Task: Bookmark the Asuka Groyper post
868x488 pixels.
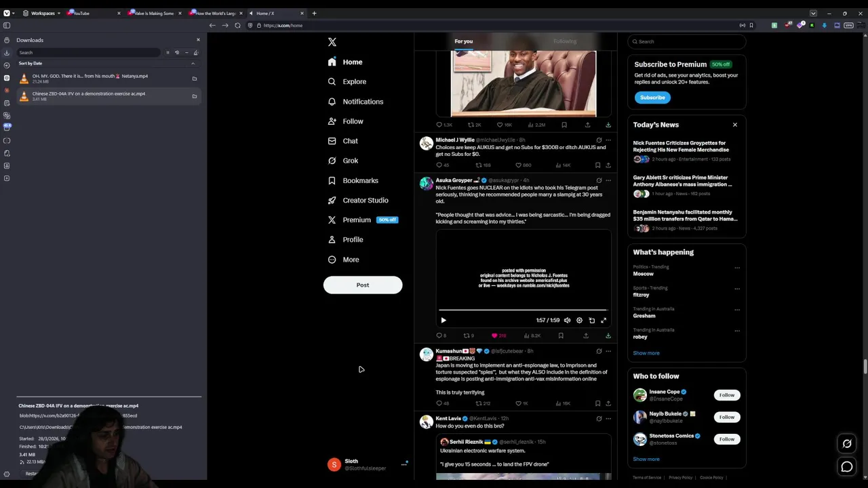Action: pos(561,335)
